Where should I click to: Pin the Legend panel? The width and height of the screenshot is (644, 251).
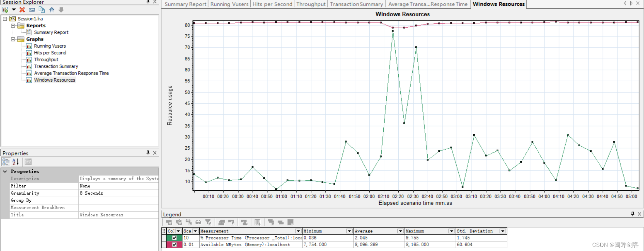(633, 214)
